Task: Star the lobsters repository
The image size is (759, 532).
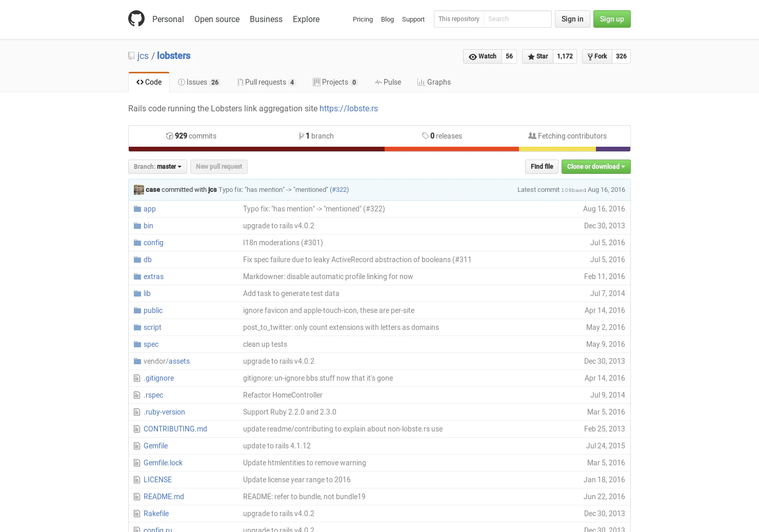Action: pos(537,56)
